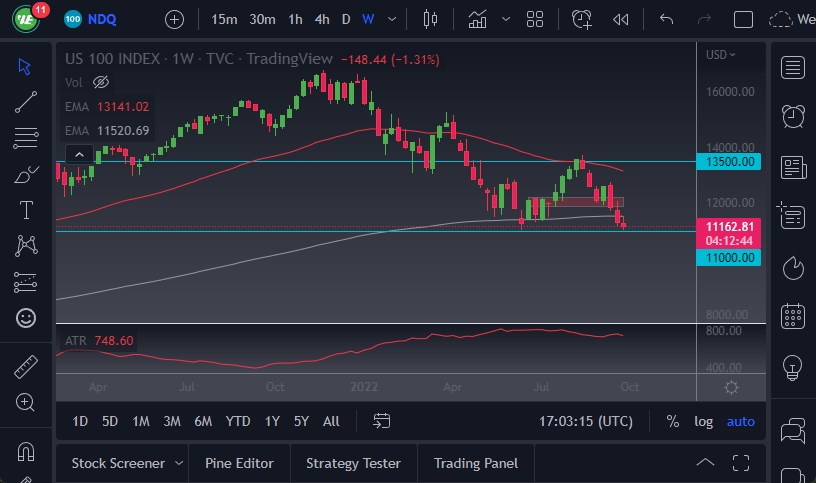Toggle the log scale option
This screenshot has width=816, height=483.
tap(704, 421)
